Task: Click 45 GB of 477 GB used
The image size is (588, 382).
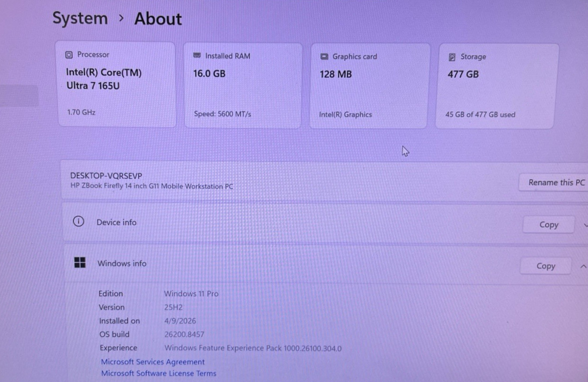Action: pyautogui.click(x=480, y=115)
